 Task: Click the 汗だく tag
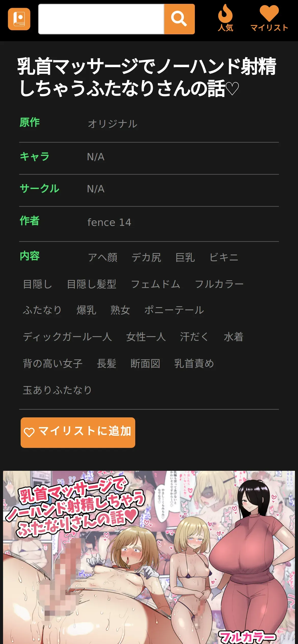[195, 337]
